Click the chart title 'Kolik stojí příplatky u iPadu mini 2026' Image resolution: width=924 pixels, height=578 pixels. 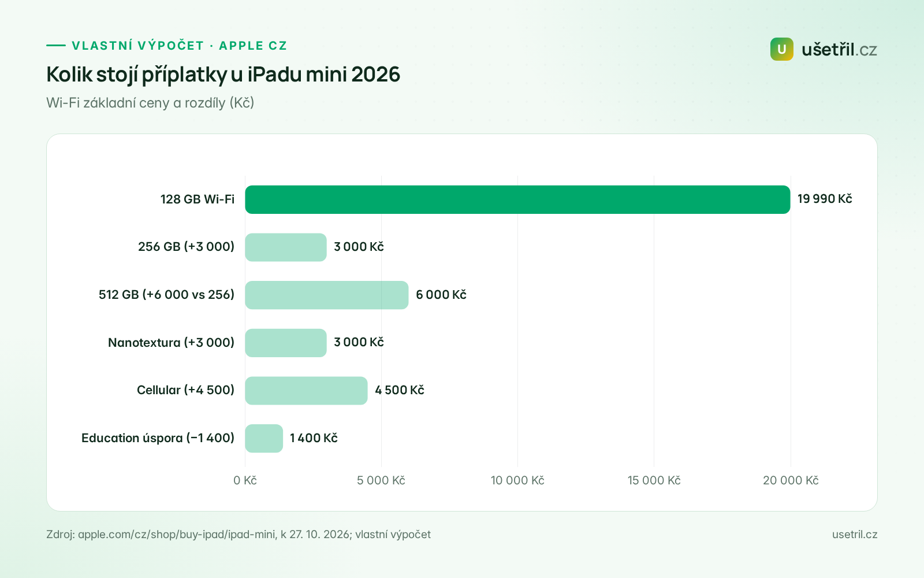coord(223,75)
